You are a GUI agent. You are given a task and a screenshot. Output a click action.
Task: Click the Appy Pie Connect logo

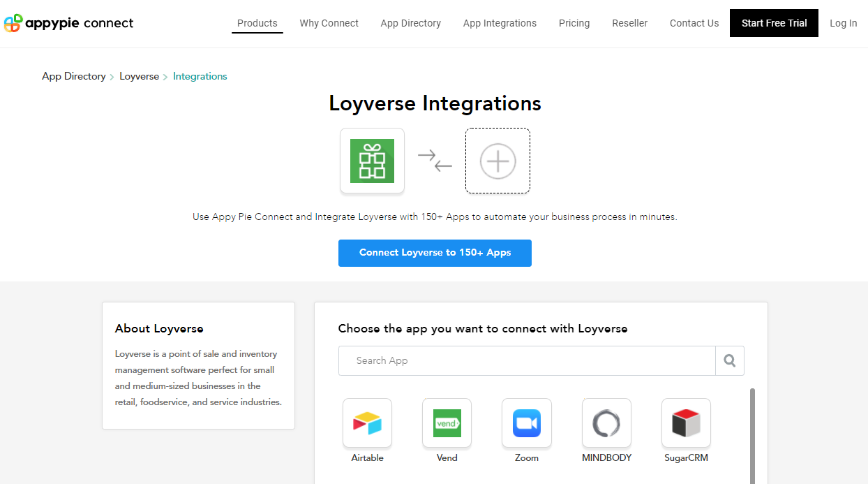68,23
